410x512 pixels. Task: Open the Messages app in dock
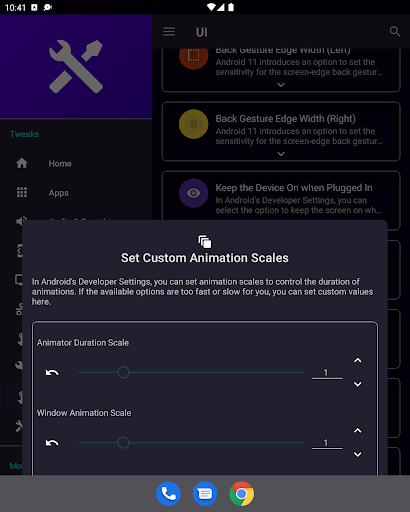(x=205, y=494)
